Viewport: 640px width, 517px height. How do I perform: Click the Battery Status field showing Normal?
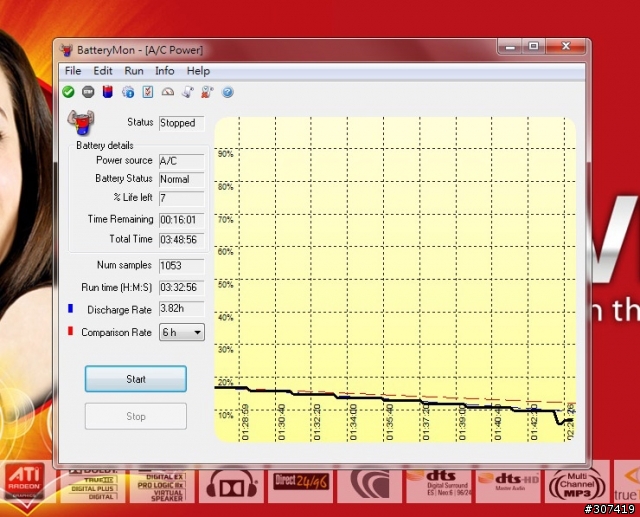click(x=182, y=180)
